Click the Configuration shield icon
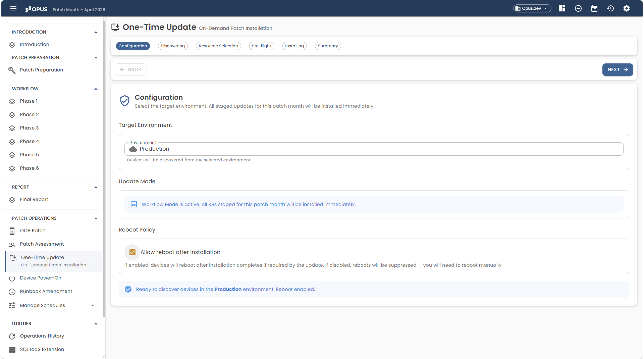 pos(125,101)
